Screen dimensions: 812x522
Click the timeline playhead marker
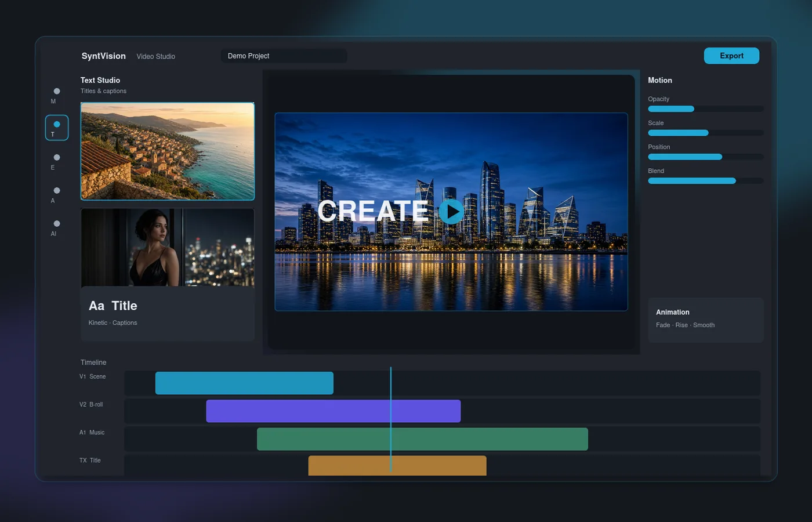point(391,419)
